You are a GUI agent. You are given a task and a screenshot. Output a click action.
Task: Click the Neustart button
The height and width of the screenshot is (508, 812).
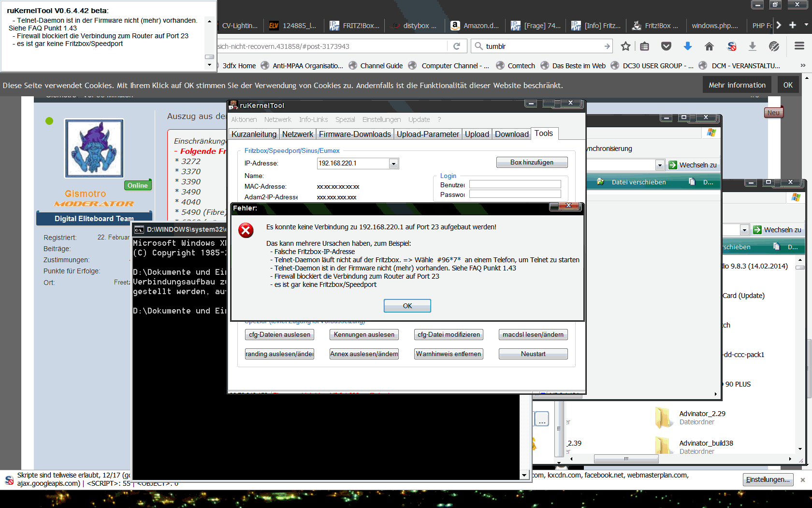coord(533,354)
